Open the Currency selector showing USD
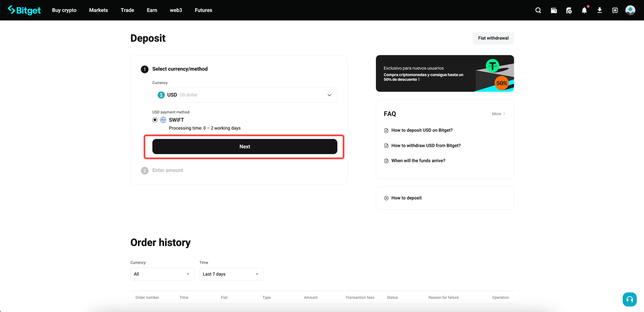The image size is (644, 312). [x=245, y=95]
